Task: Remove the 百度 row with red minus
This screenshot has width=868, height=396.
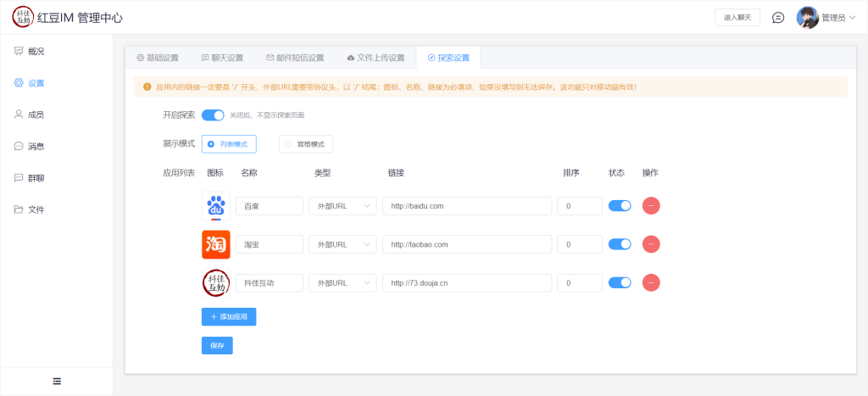Action: (x=651, y=205)
